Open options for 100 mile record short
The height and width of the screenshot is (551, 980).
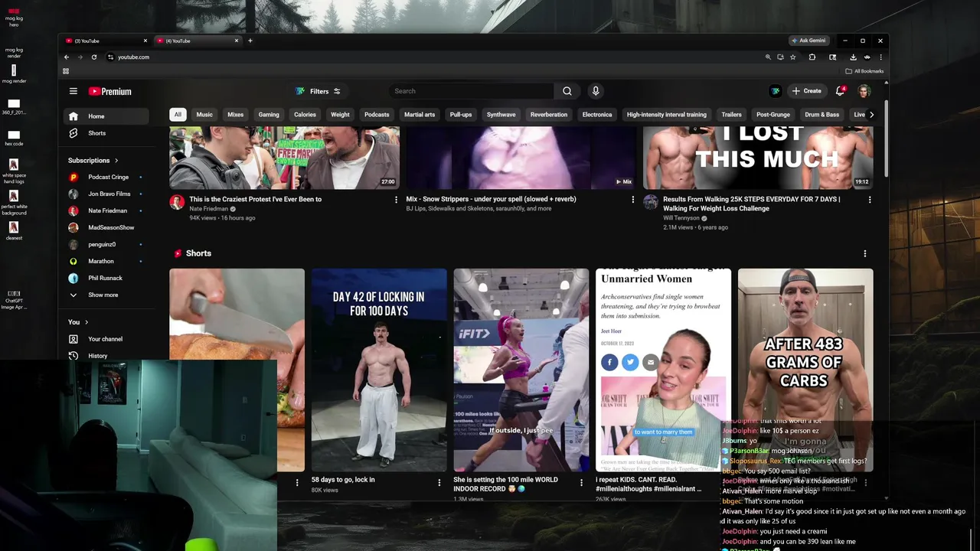pos(581,482)
